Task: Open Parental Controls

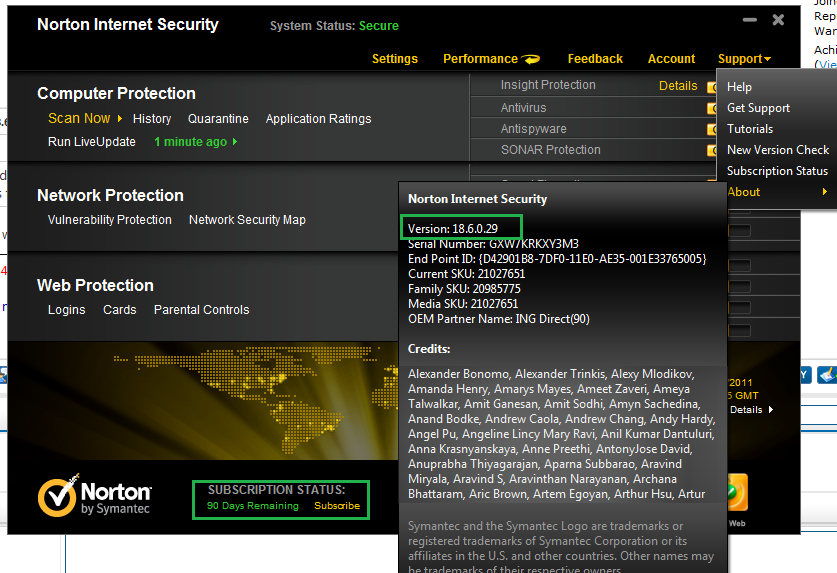Action: click(201, 310)
